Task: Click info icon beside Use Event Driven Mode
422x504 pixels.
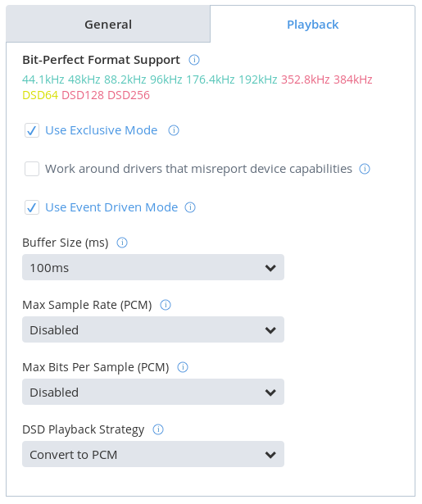Action: coord(190,207)
